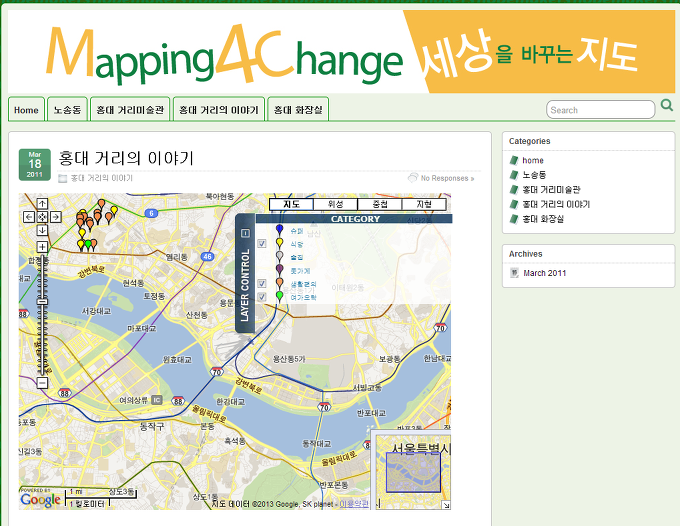Switch map type to 지도
The height and width of the screenshot is (526, 680).
tap(291, 204)
